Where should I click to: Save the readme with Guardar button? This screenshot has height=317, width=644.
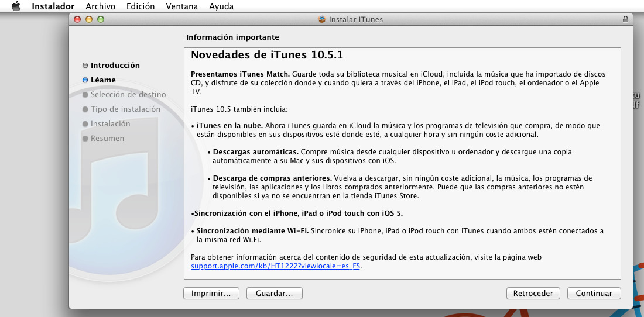275,294
